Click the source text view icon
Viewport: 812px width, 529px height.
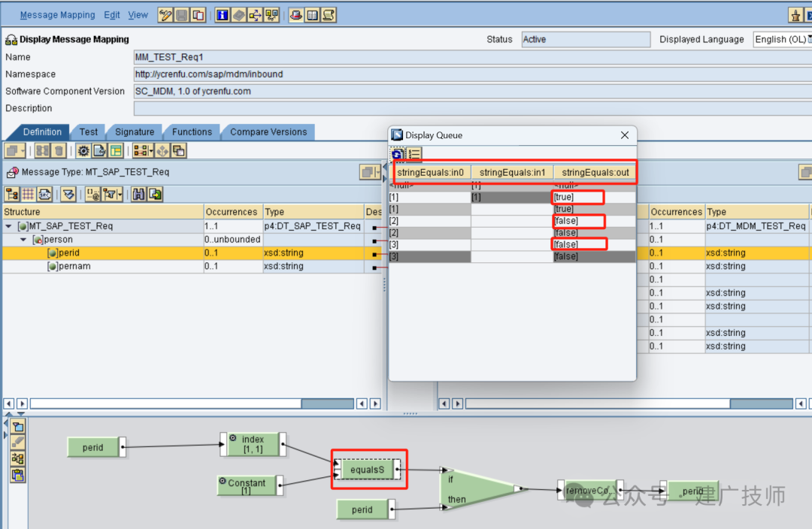(x=44, y=194)
